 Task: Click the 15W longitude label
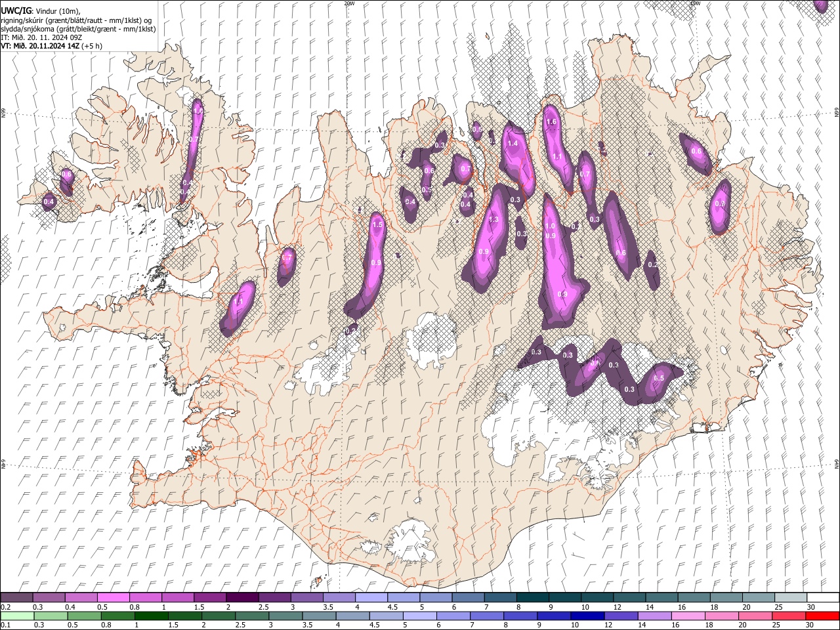click(x=695, y=3)
